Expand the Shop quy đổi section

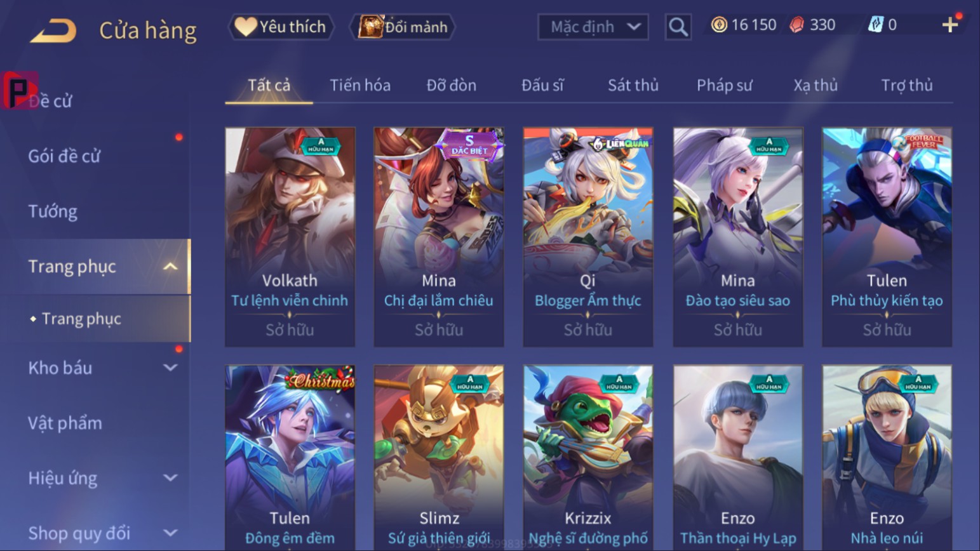coord(170,533)
